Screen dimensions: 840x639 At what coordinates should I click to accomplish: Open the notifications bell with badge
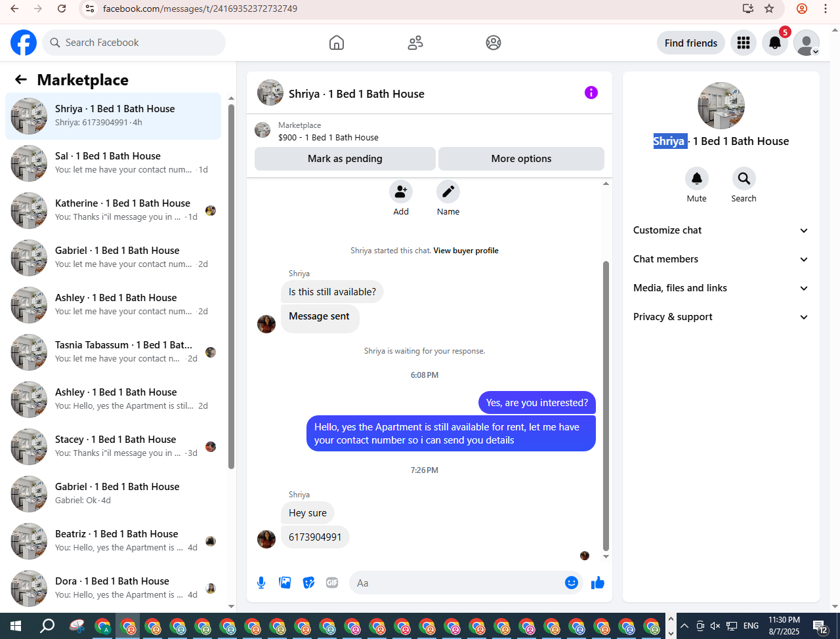click(775, 43)
